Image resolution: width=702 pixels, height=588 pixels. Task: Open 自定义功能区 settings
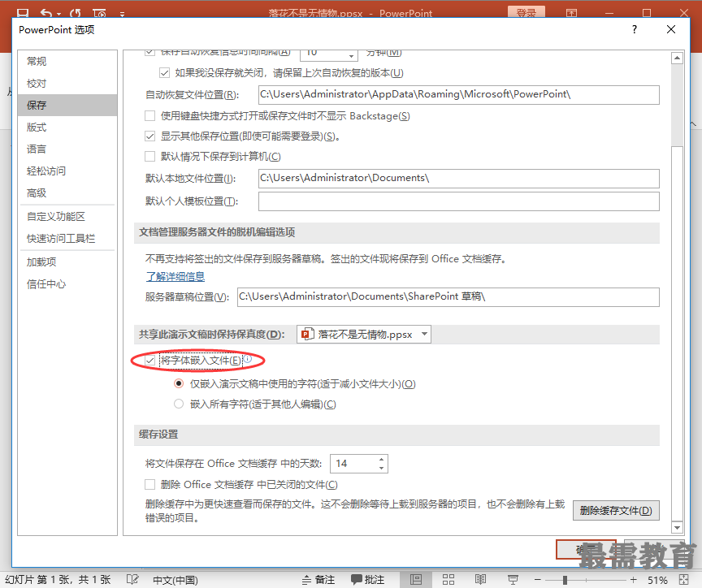click(x=67, y=217)
